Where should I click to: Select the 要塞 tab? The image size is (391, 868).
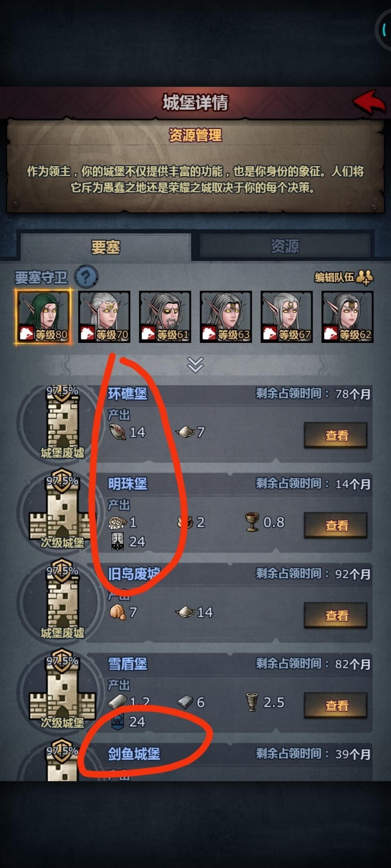click(x=105, y=247)
